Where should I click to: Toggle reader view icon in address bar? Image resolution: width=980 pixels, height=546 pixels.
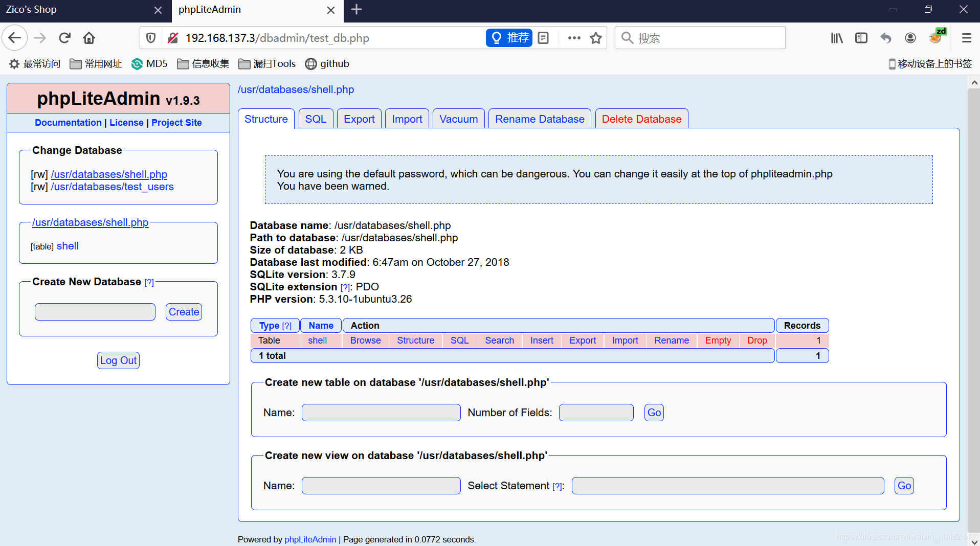tap(543, 38)
